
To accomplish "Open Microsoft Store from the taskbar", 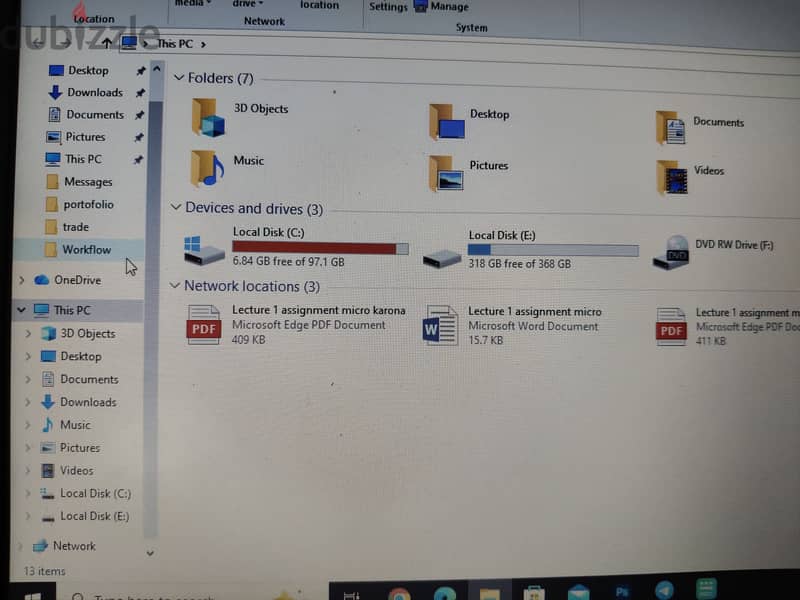I will tap(534, 594).
